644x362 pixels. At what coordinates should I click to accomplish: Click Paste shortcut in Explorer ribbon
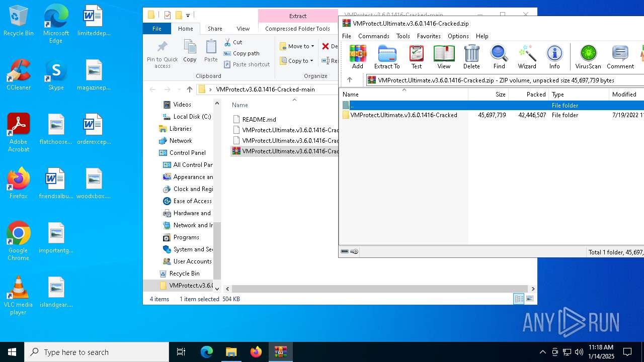pyautogui.click(x=247, y=64)
